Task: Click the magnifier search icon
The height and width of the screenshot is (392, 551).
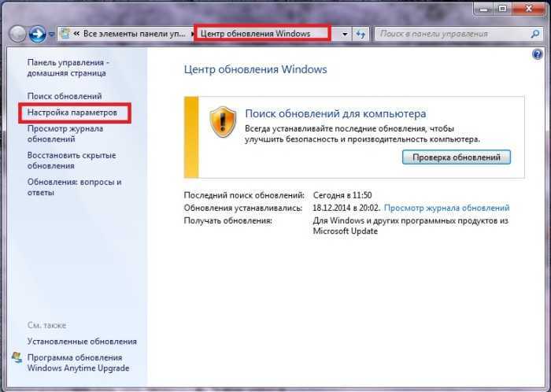Action: (x=534, y=34)
